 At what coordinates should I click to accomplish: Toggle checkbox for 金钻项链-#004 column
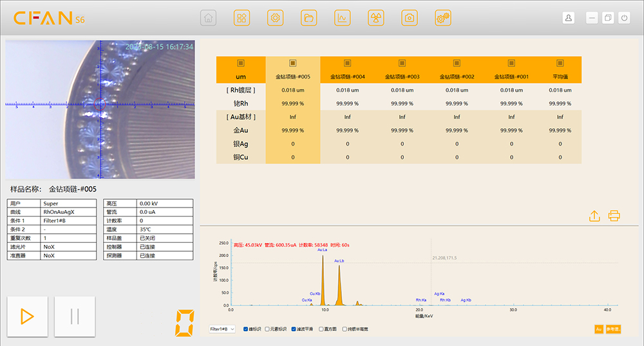(x=348, y=63)
